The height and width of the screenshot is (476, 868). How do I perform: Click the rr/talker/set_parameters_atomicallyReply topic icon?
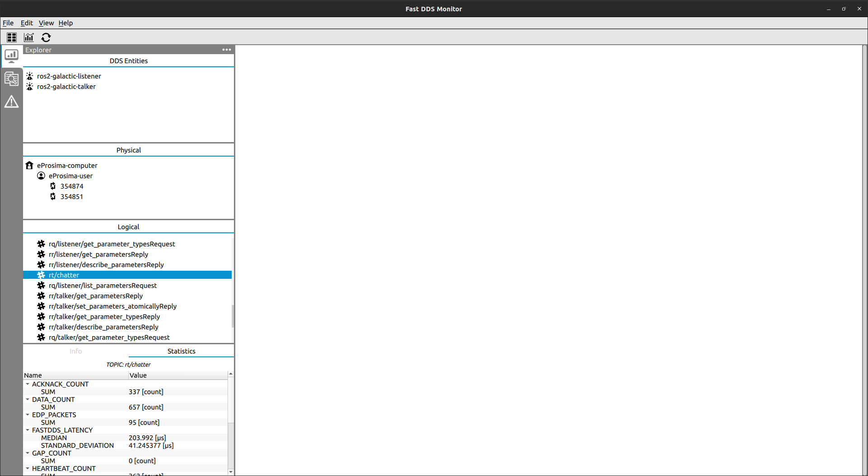pyautogui.click(x=41, y=306)
